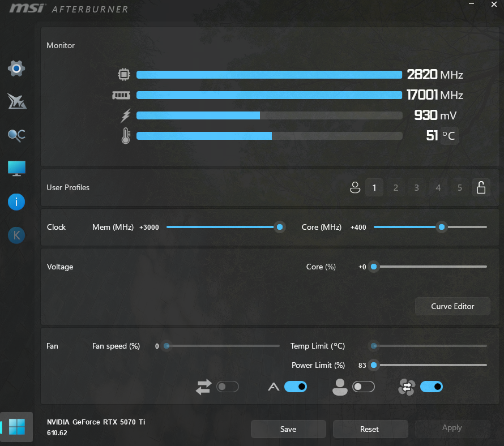
Task: Click the +400 core offset value
Action: (x=358, y=227)
